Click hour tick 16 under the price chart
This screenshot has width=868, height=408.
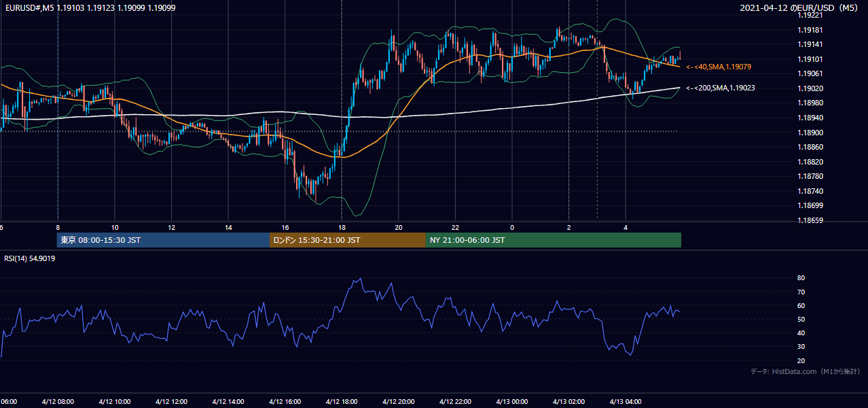point(285,227)
